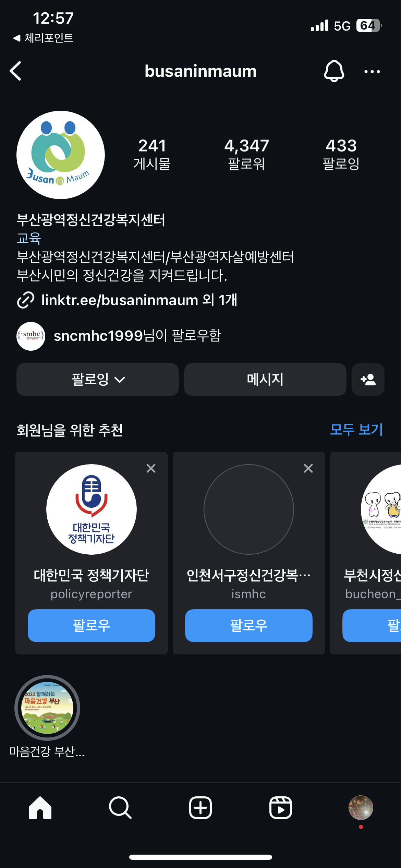
Task: Follow ismhc with 팔로우 button
Action: (249, 626)
